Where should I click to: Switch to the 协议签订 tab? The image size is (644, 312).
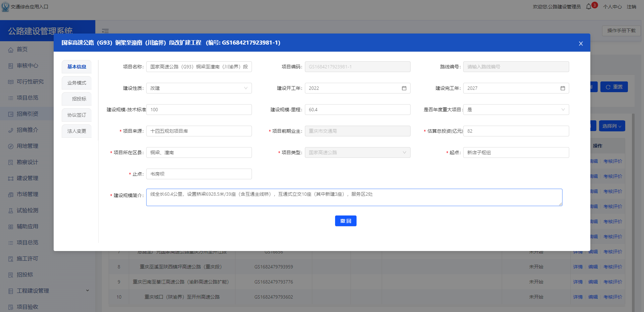(76, 115)
